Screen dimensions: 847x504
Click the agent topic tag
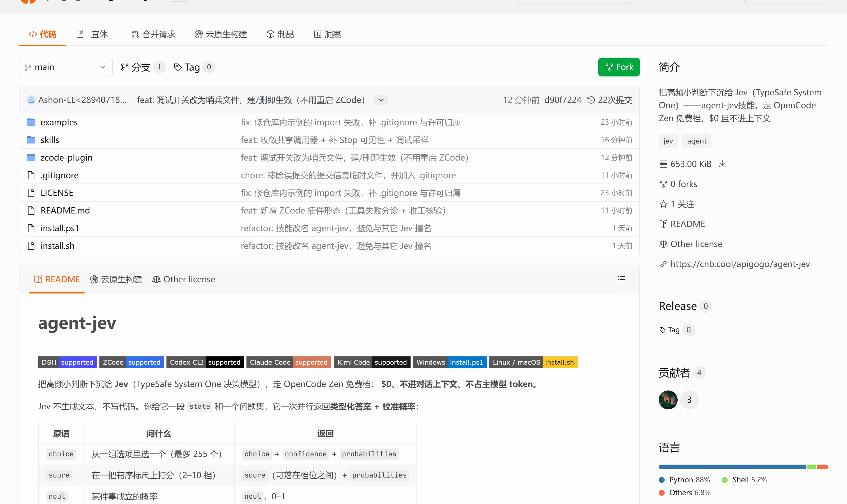[x=696, y=141]
